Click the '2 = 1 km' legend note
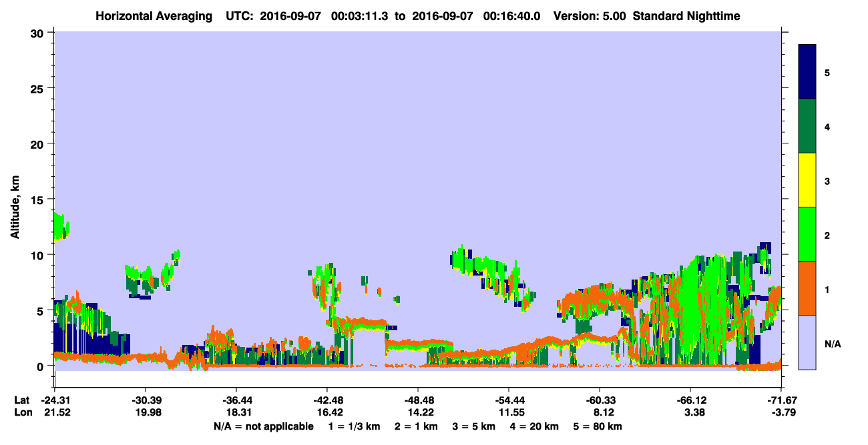Image resolution: width=868 pixels, height=445 pixels. pyautogui.click(x=417, y=426)
